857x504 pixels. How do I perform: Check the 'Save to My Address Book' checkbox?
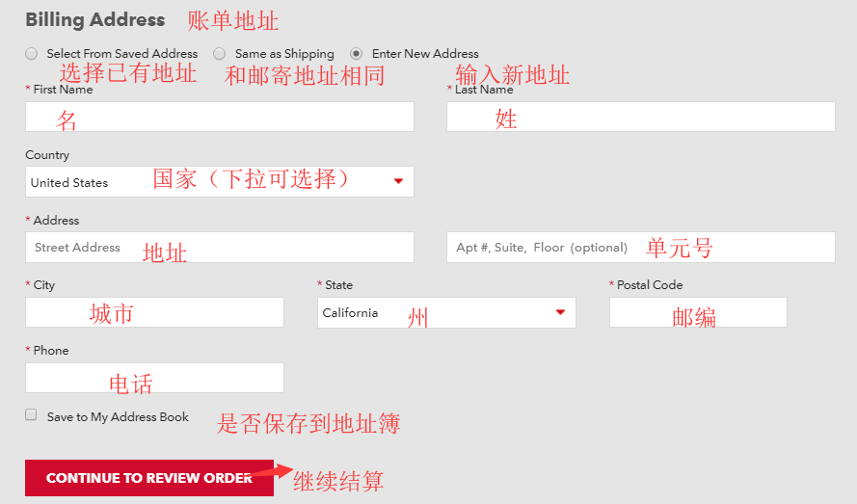pyautogui.click(x=31, y=415)
